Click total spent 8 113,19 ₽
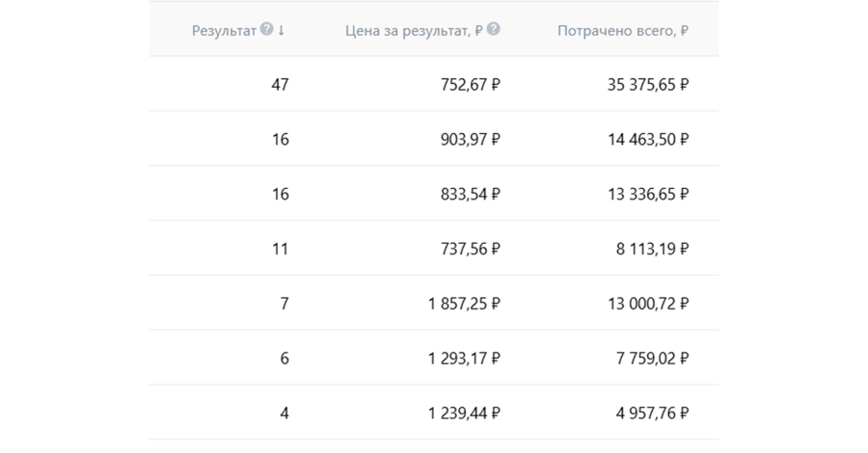Screen dimensions: 868x453 click(653, 249)
